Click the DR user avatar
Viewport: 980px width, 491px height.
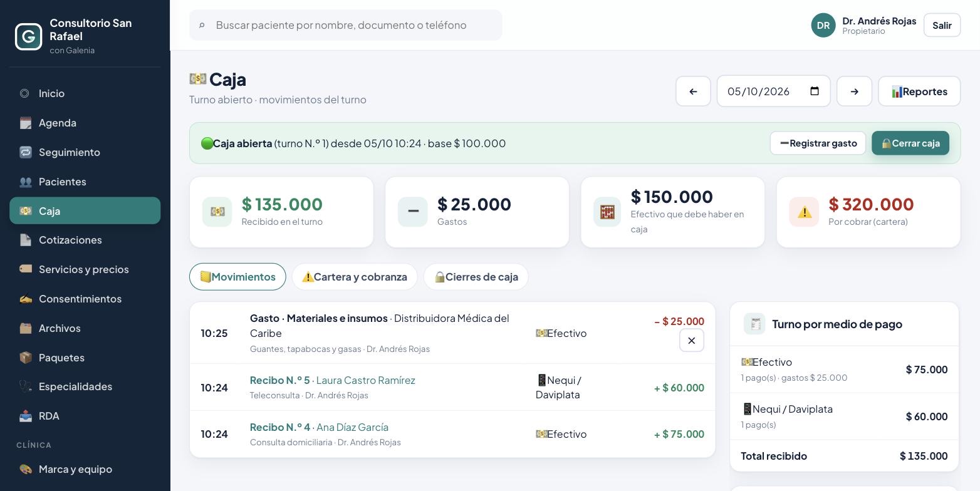pos(823,25)
